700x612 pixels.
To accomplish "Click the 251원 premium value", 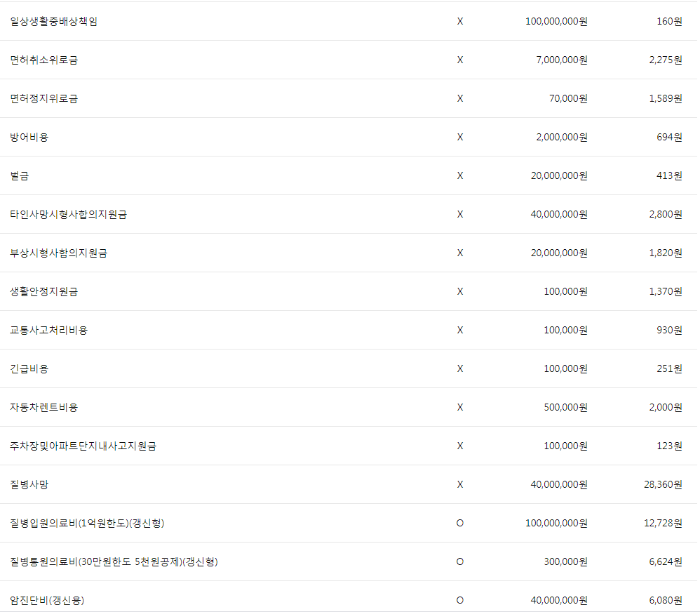I will point(670,369).
